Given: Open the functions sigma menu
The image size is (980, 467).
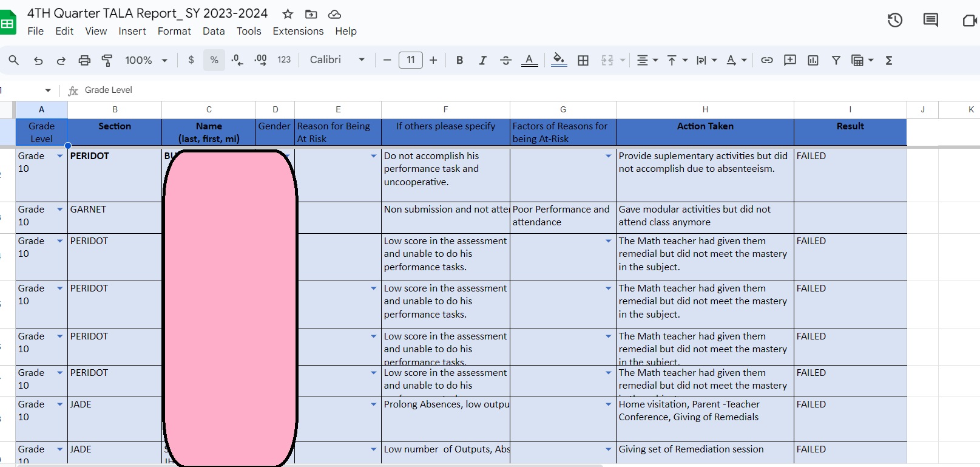Looking at the screenshot, I should coord(889,60).
